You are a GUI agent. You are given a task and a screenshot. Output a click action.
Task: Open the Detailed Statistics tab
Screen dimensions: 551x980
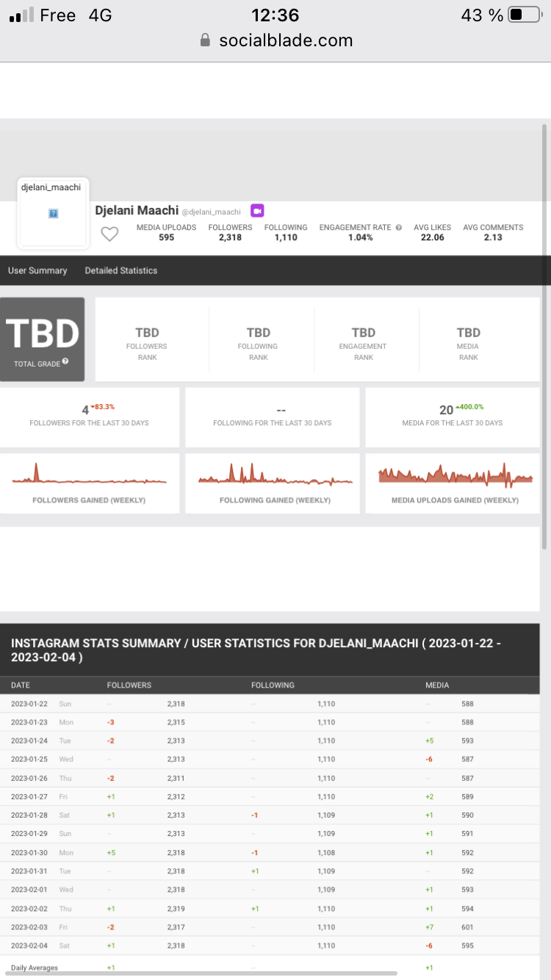click(x=121, y=270)
